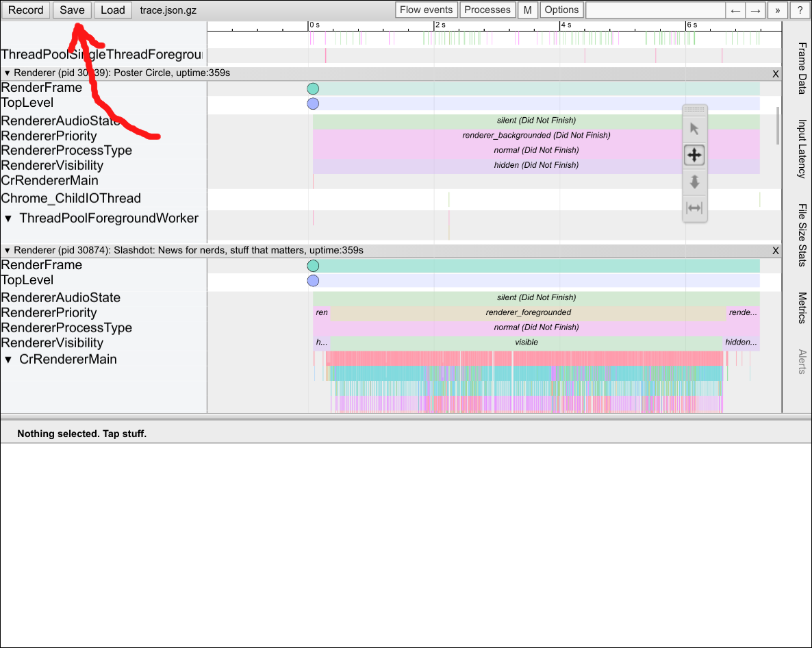Select the pointer selection tool
Image resolution: width=812 pixels, height=648 pixels.
[x=694, y=129]
